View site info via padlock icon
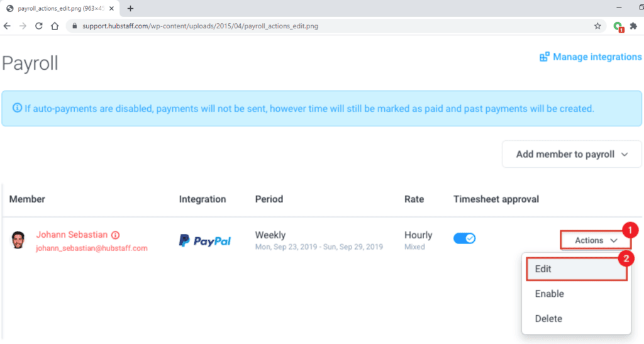 (74, 26)
